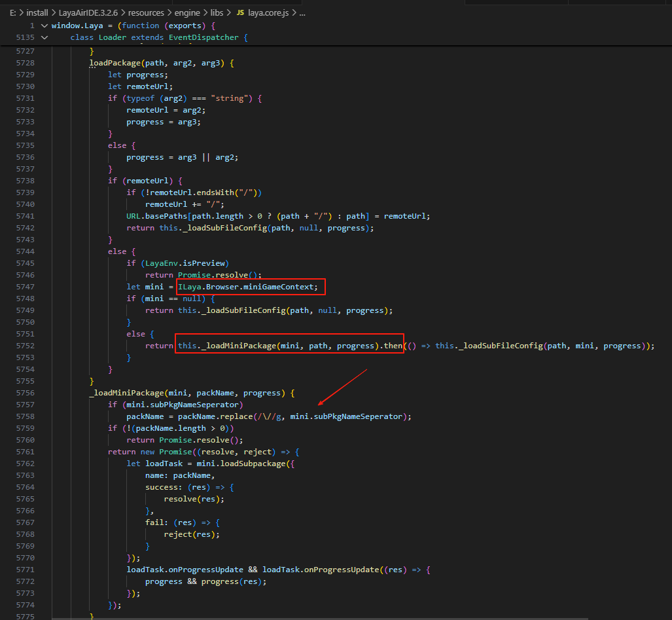The width and height of the screenshot is (672, 620).
Task: Click mini.loadSubpackage call on line 5762
Action: pos(241,464)
